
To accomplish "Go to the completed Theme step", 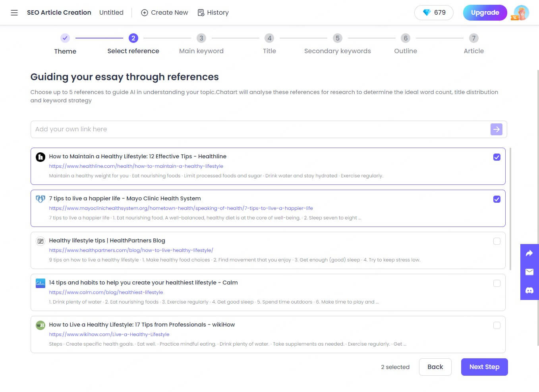I will tap(65, 38).
